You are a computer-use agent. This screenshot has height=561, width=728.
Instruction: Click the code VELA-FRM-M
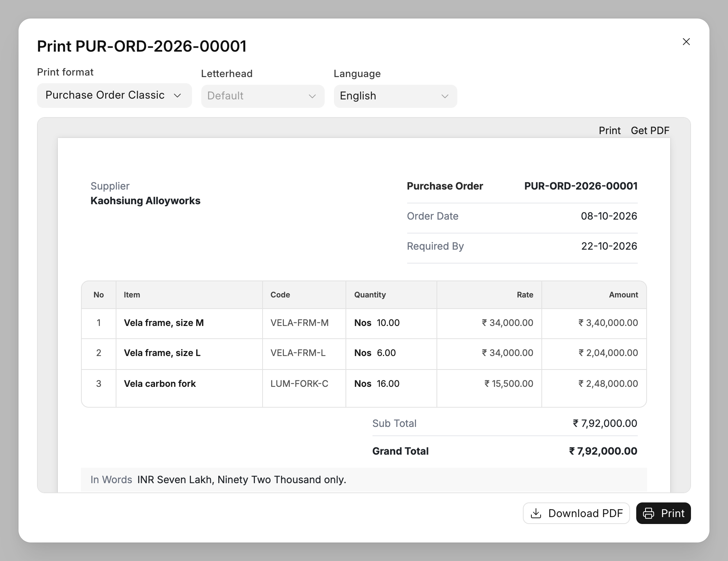pyautogui.click(x=300, y=323)
